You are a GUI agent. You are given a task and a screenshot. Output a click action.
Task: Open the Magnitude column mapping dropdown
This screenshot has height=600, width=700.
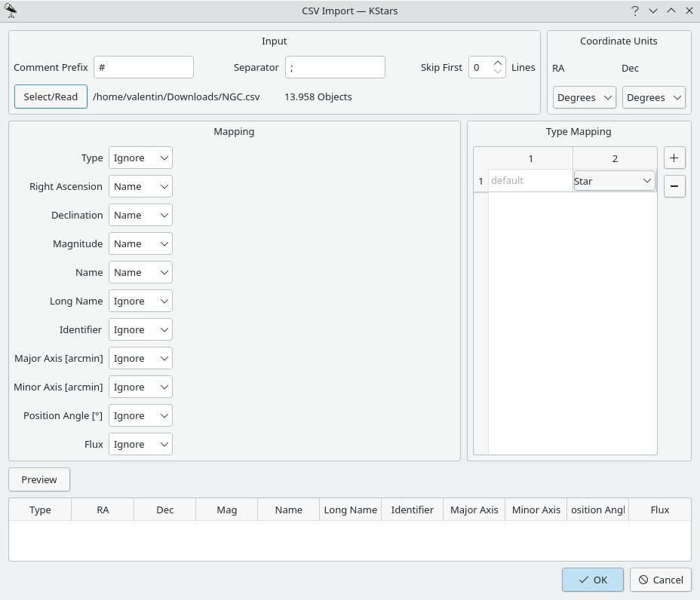(140, 244)
